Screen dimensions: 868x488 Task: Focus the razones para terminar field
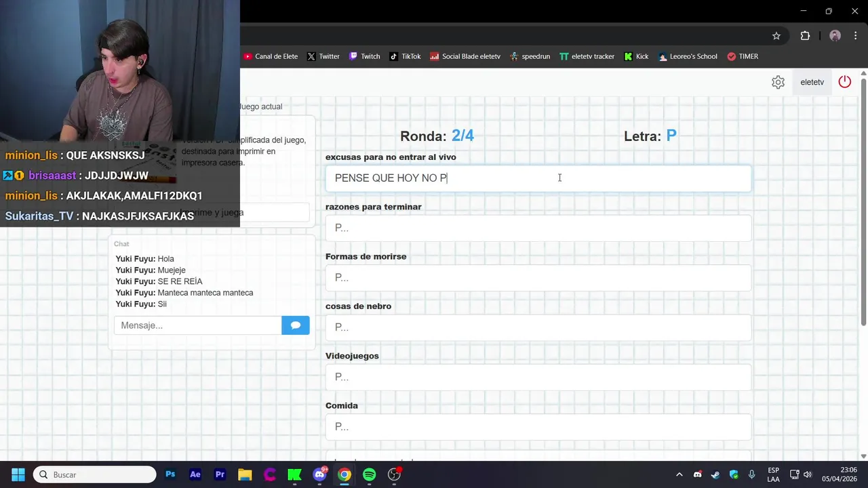(x=538, y=228)
